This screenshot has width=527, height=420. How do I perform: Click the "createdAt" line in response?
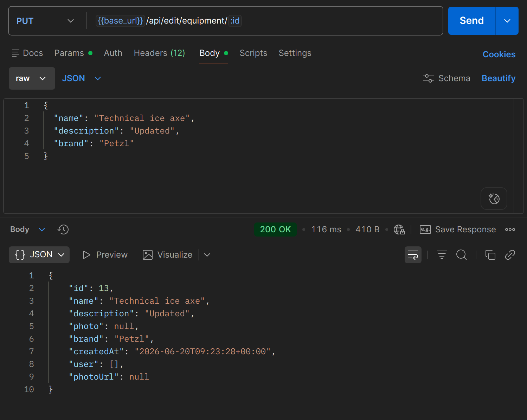(172, 351)
